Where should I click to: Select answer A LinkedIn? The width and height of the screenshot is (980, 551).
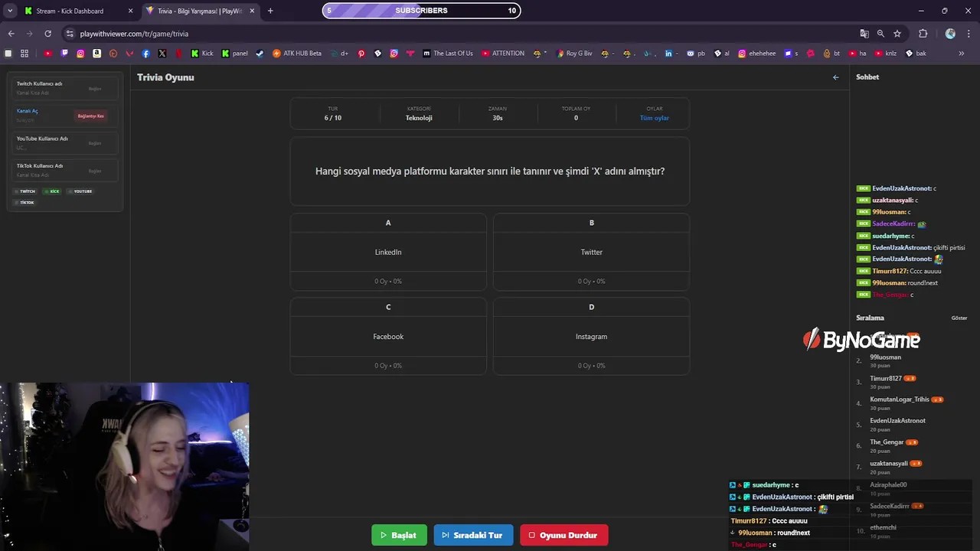click(x=388, y=252)
